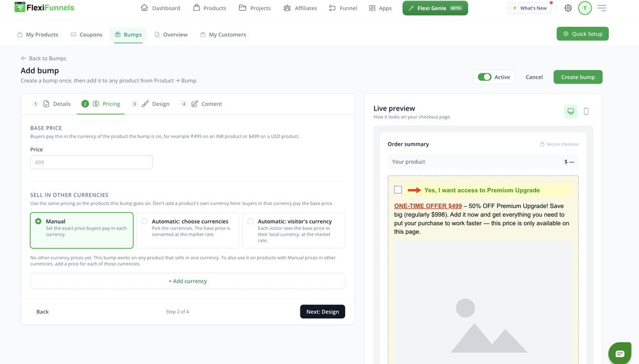This screenshot has width=639, height=364.
Task: Open What's New announcements
Action: click(x=529, y=8)
